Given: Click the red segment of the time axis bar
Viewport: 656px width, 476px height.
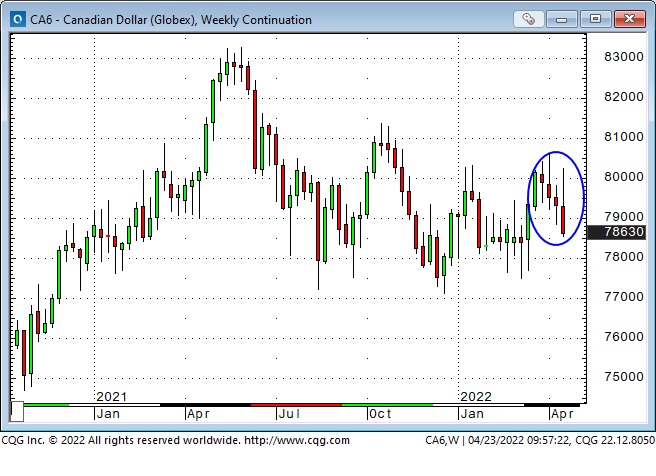Looking at the screenshot, I should pyautogui.click(x=296, y=405).
